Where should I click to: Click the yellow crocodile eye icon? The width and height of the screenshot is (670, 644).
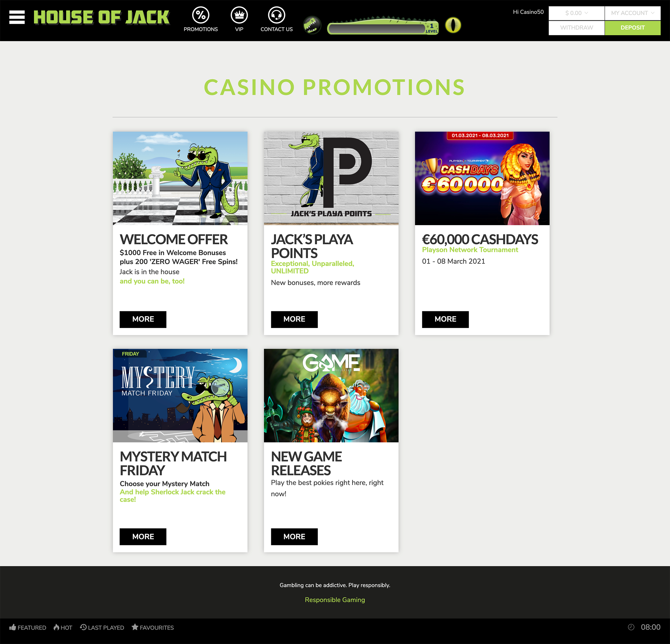click(x=453, y=25)
